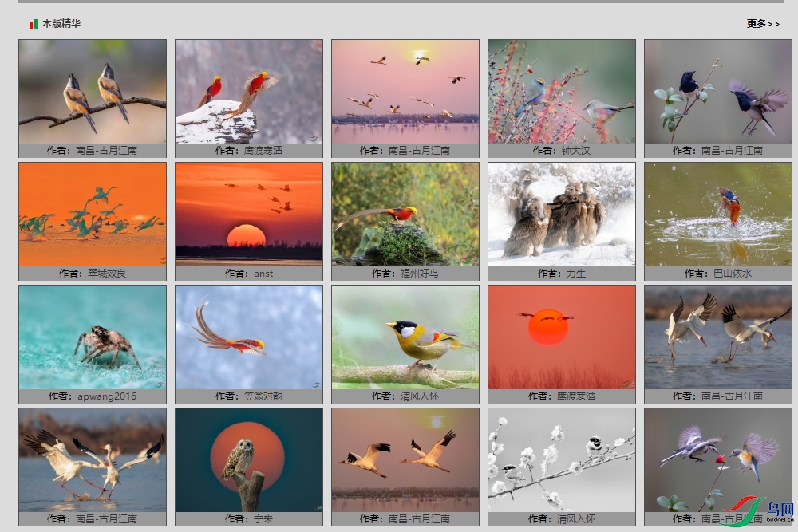Open the photo by 钟大汉

pyautogui.click(x=561, y=92)
